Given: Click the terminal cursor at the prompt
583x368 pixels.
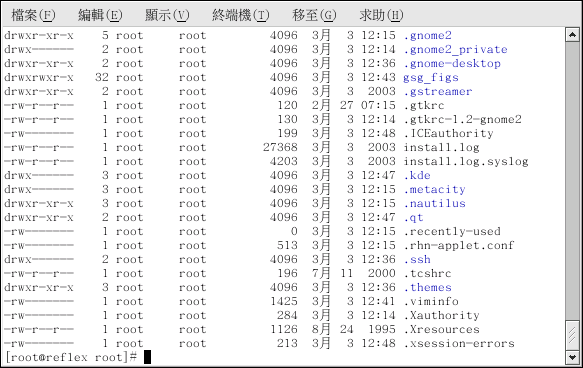Looking at the screenshot, I should tap(147, 357).
